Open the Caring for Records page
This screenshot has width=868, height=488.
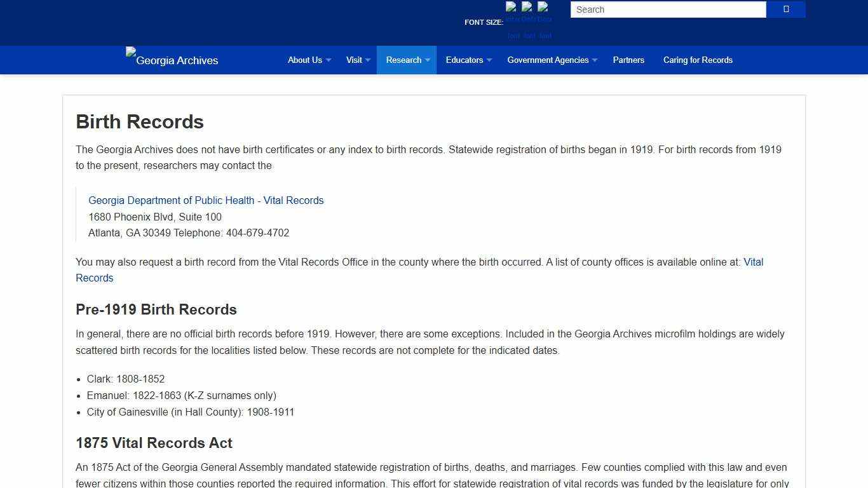pos(698,60)
